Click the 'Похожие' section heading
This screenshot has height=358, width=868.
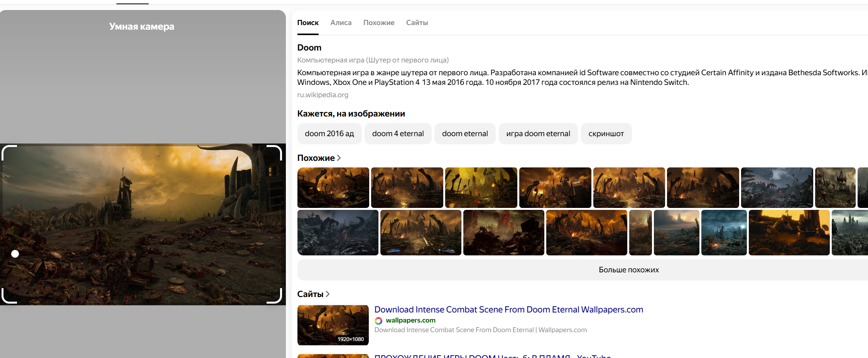(x=316, y=158)
